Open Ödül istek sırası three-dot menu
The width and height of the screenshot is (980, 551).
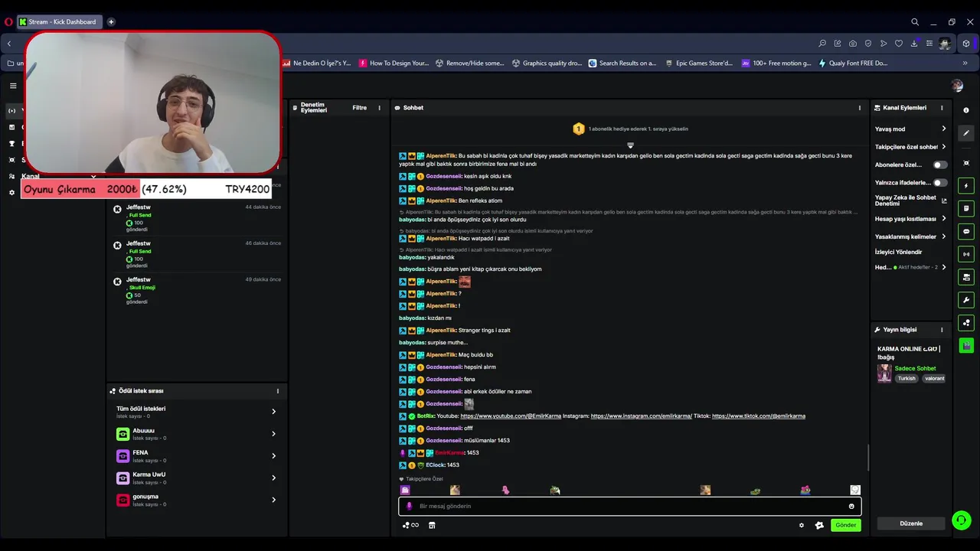click(x=278, y=391)
